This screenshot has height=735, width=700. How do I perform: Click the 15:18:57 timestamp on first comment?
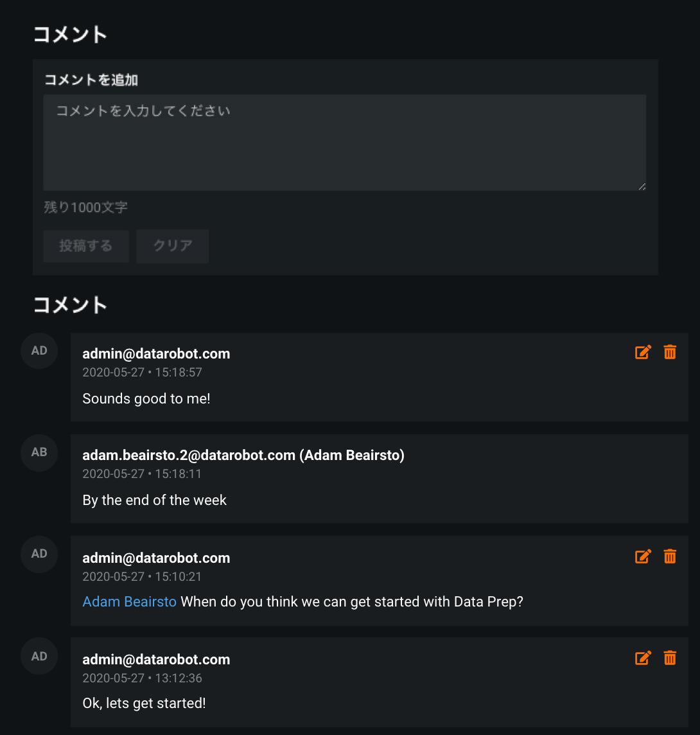tap(143, 372)
